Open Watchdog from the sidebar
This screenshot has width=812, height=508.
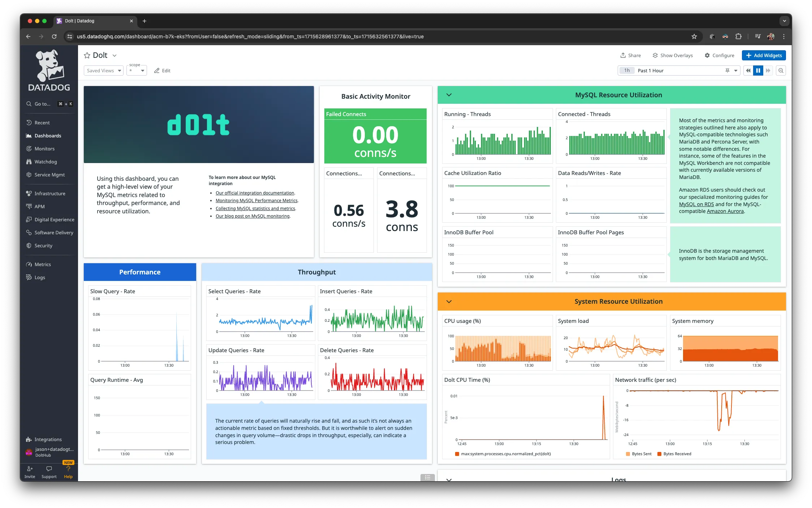(46, 162)
